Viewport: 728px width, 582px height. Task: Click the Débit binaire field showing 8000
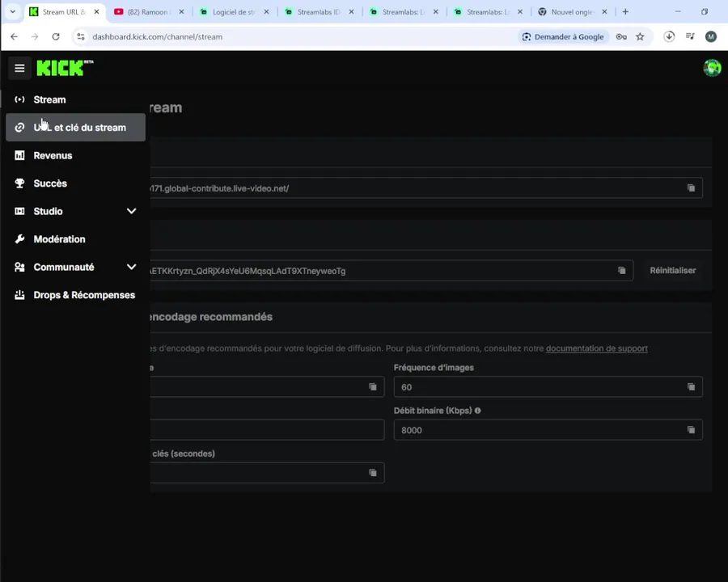tap(548, 430)
